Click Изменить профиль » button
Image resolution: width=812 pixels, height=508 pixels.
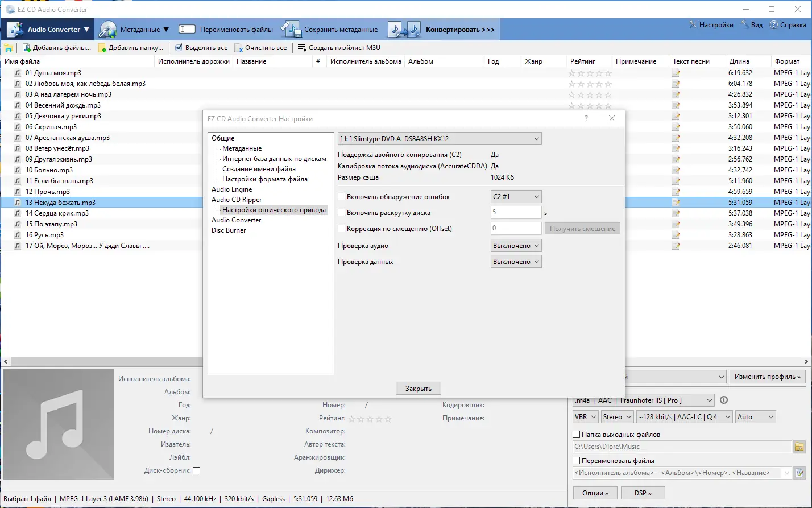768,377
